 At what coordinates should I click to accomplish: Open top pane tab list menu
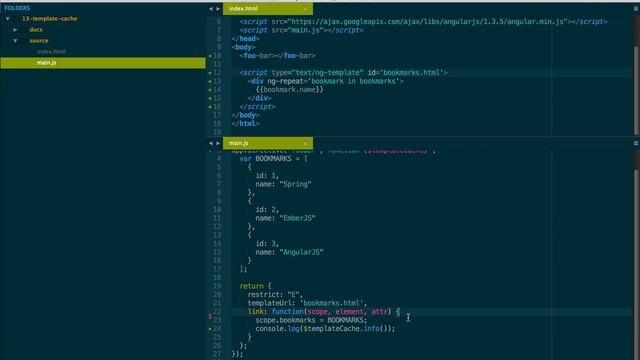636,9
